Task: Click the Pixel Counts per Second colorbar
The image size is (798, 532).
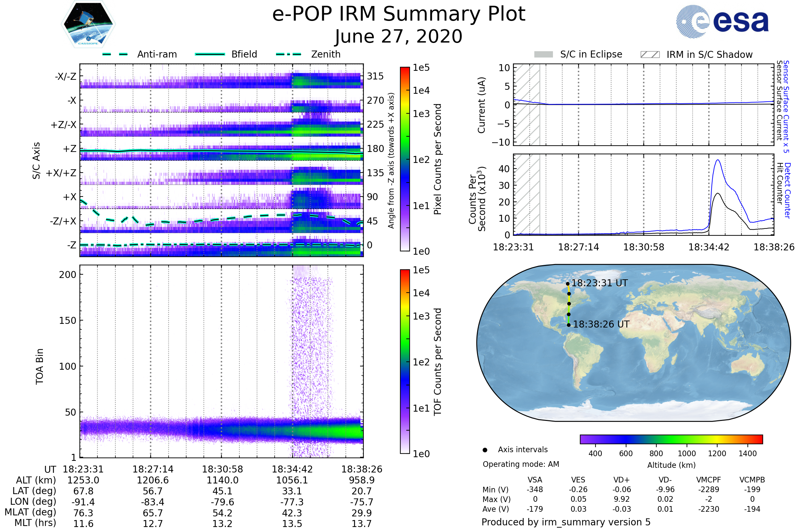Action: (x=405, y=159)
